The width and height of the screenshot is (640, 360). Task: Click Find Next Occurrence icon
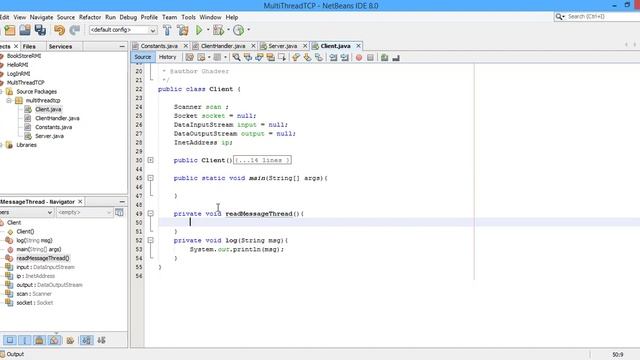259,58
